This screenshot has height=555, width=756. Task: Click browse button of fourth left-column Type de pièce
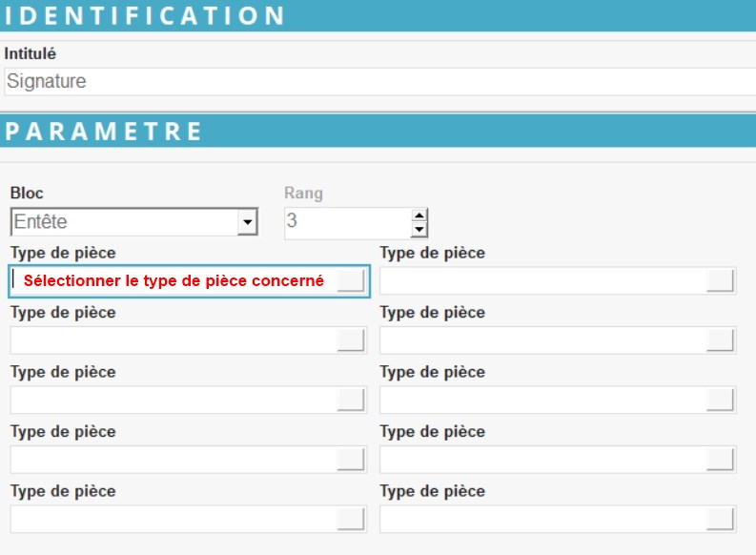click(351, 460)
